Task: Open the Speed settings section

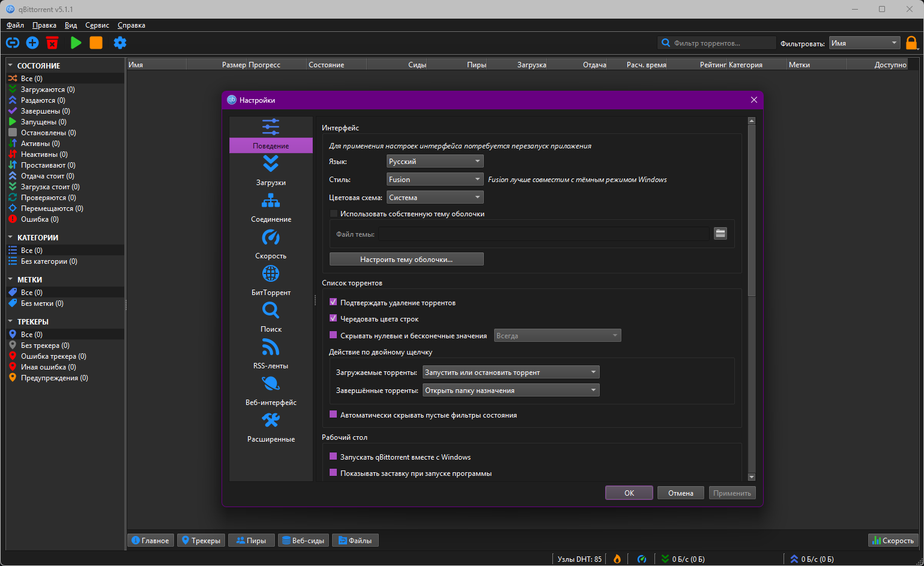Action: point(271,244)
